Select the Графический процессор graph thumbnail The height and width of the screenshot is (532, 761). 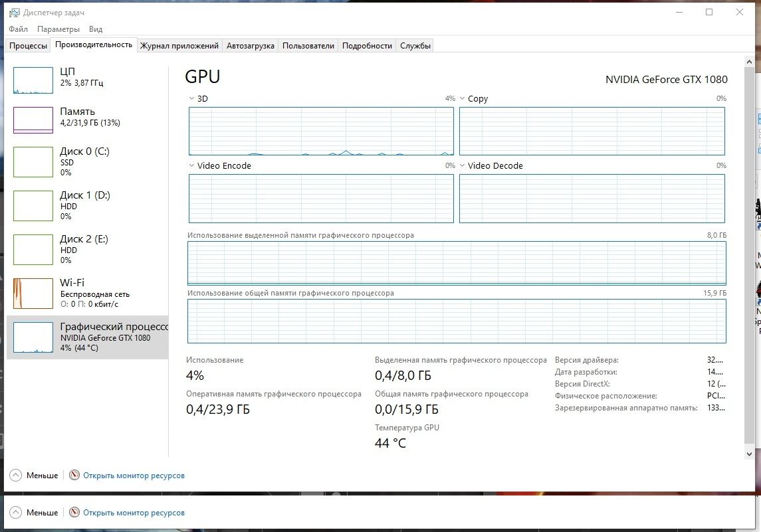pyautogui.click(x=33, y=337)
